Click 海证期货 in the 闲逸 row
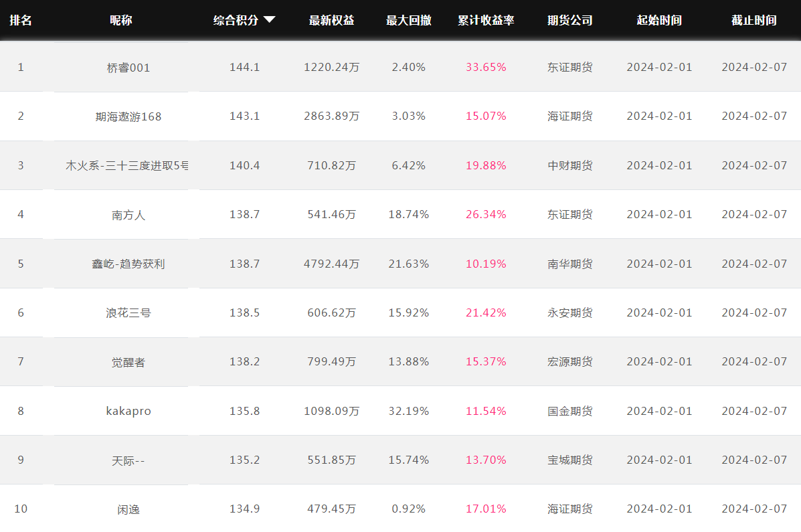Image resolution: width=801 pixels, height=532 pixels. coord(570,509)
